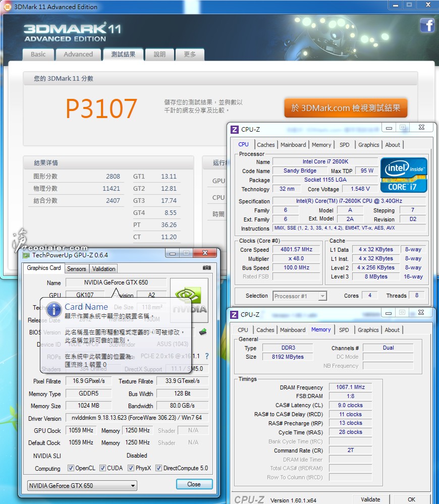Click the orange 於 3DMark.com 檢視測試結果 button
439x504 pixels.
pyautogui.click(x=346, y=107)
